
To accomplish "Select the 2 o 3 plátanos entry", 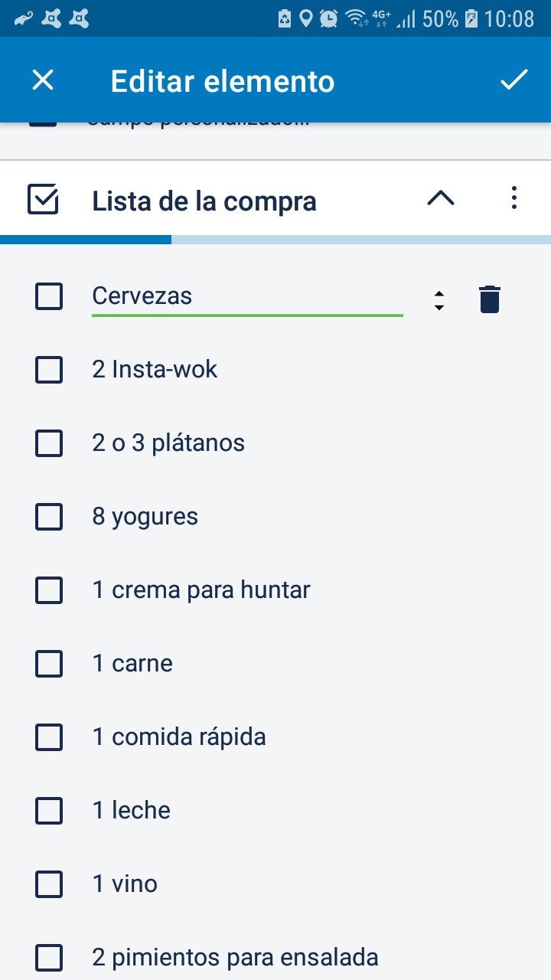I will tap(168, 443).
